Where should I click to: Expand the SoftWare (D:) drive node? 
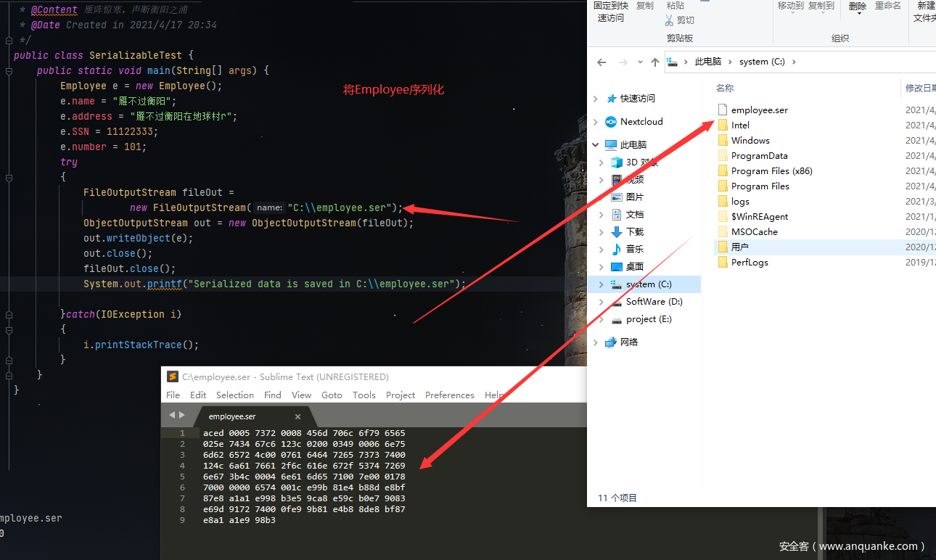tap(602, 302)
